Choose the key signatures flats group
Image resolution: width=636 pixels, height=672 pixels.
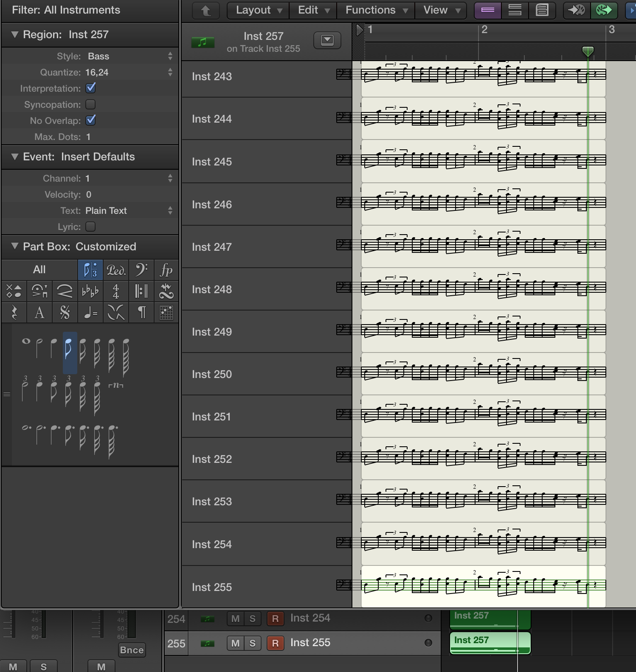(x=90, y=291)
